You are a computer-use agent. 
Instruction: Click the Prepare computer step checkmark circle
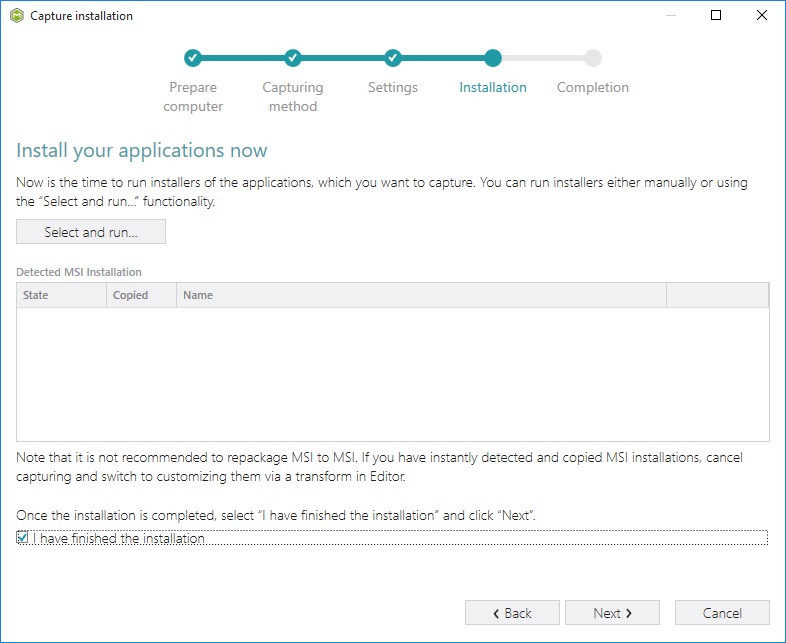click(x=192, y=58)
